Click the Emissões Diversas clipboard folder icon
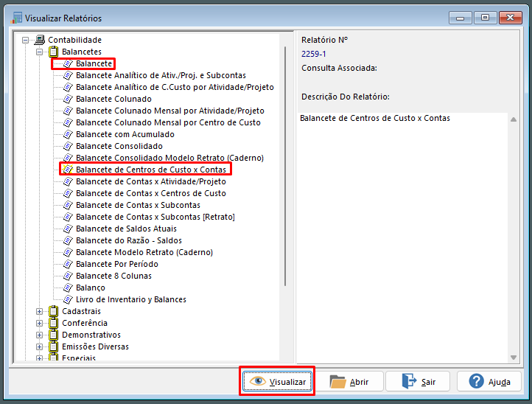532x404 pixels. [x=53, y=346]
